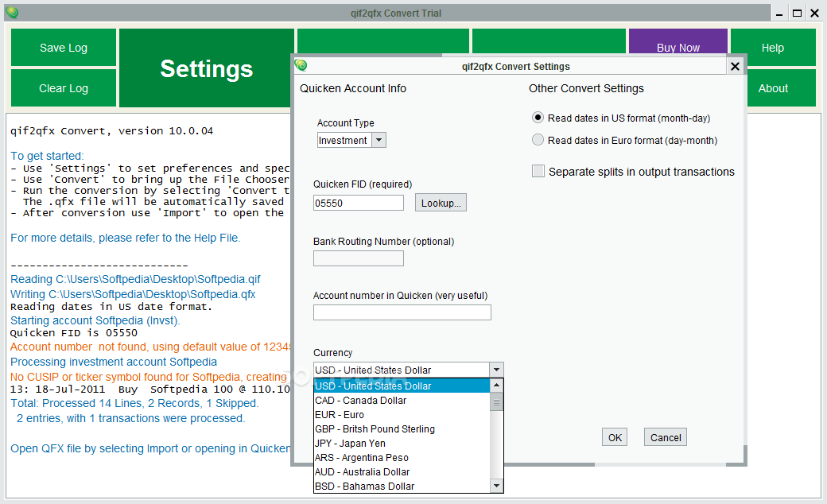Image resolution: width=827 pixels, height=504 pixels.
Task: Maximize the qif2qfx Convert Trial window
Action: pos(798,14)
